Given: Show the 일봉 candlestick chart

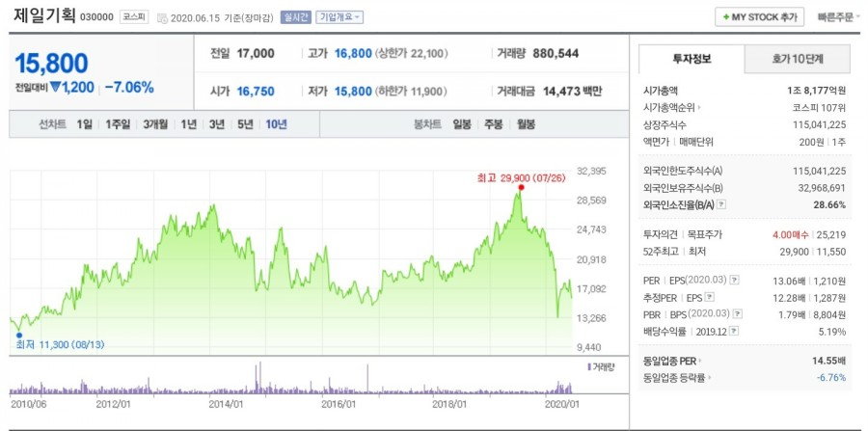Looking at the screenshot, I should [x=461, y=124].
